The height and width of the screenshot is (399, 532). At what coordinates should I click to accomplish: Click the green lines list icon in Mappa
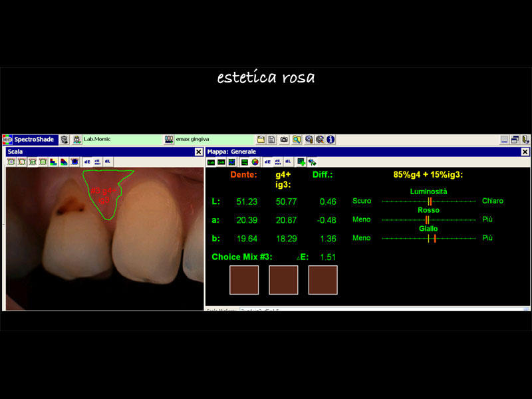(x=244, y=162)
